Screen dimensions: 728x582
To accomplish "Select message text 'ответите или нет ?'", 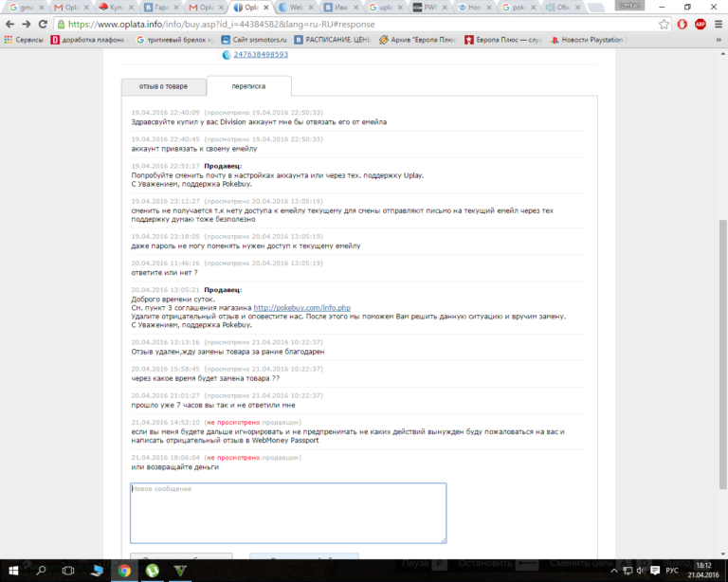I will [x=164, y=272].
